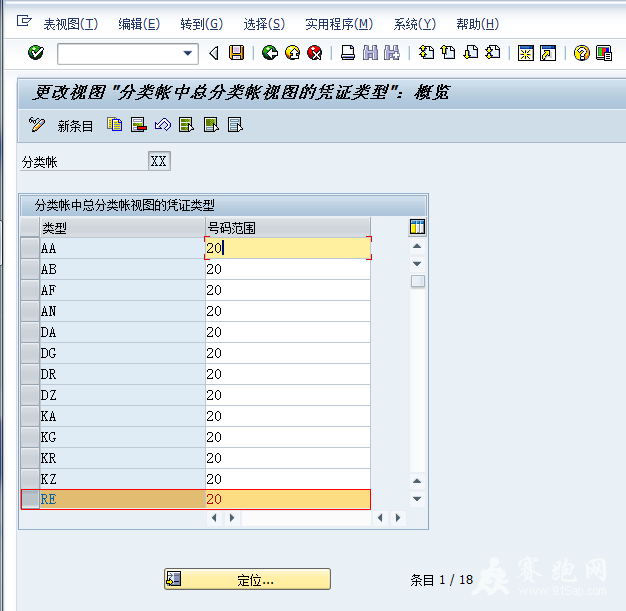
Task: Click the 类型 column header
Action: pyautogui.click(x=122, y=228)
